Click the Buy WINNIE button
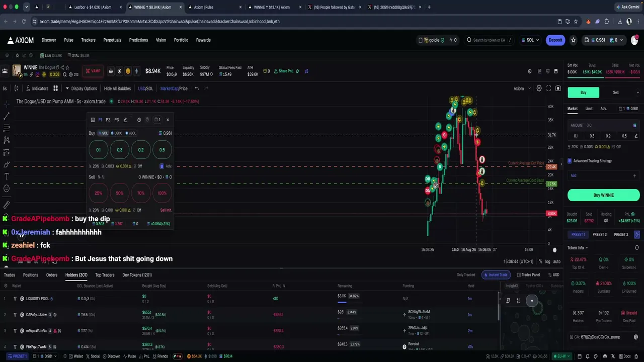 604,195
